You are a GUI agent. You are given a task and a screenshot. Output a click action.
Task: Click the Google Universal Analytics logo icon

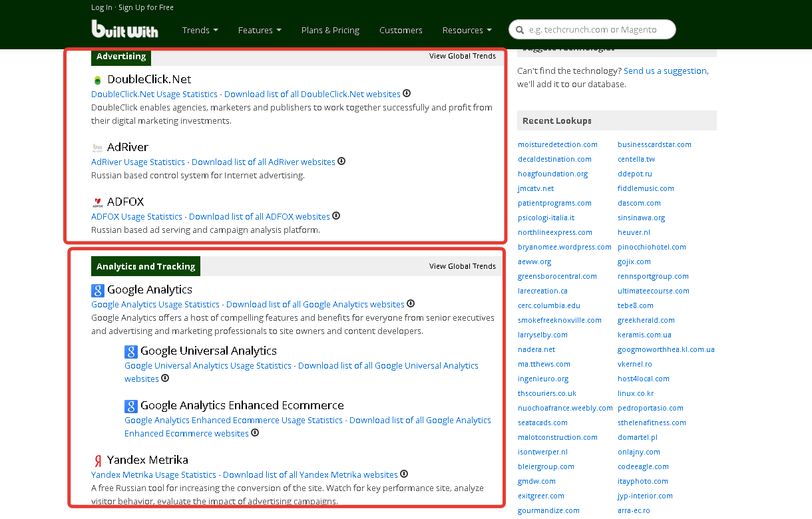(131, 351)
